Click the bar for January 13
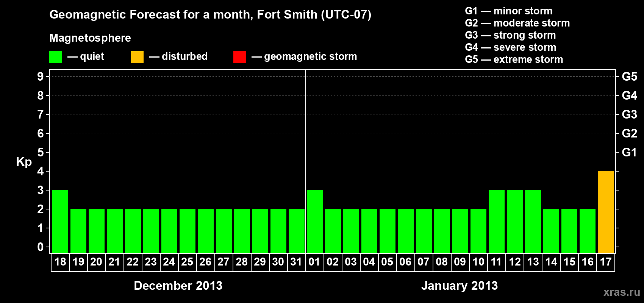644x303 pixels. 533,221
